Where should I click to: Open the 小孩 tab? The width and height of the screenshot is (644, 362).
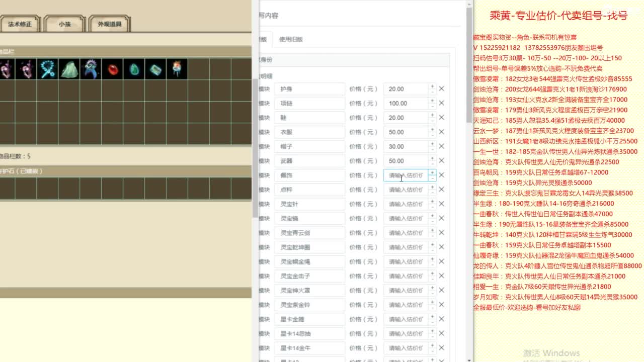coord(64,24)
